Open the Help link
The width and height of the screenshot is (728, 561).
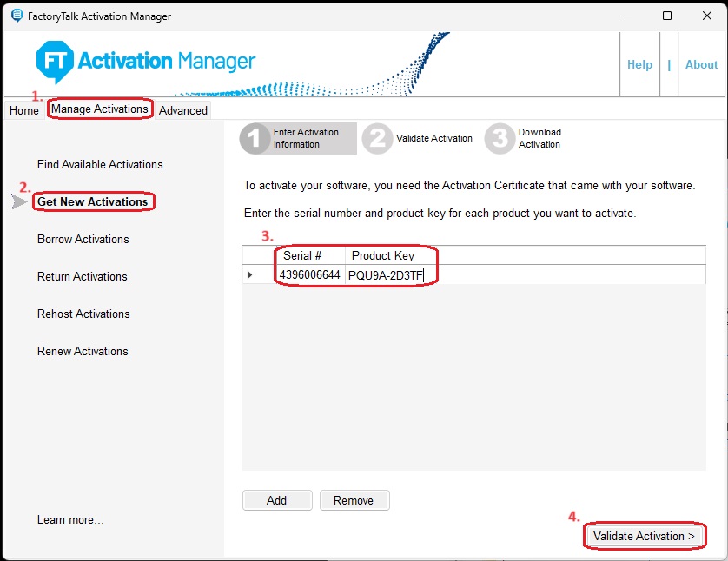pos(639,64)
